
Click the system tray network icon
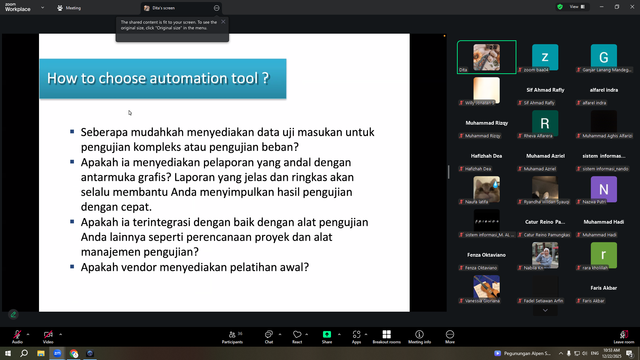click(577, 353)
